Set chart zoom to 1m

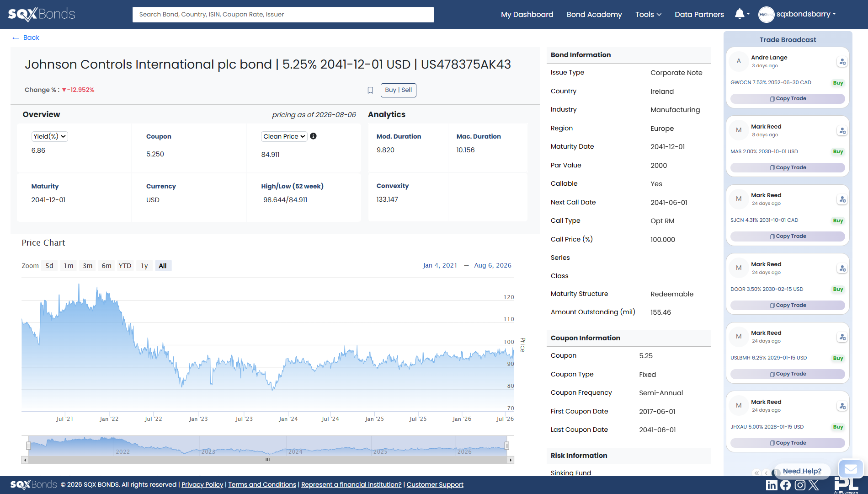tap(69, 266)
